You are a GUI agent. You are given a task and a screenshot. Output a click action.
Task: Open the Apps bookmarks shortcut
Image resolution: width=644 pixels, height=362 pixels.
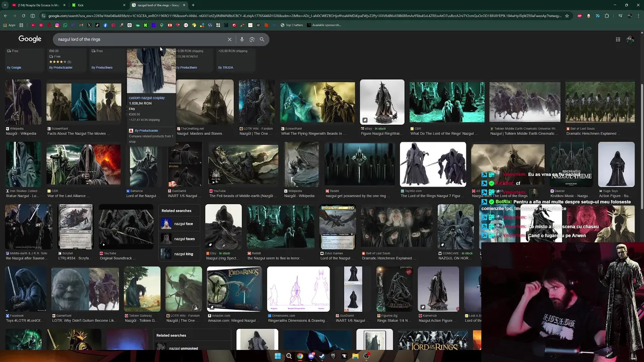[x=9, y=25]
